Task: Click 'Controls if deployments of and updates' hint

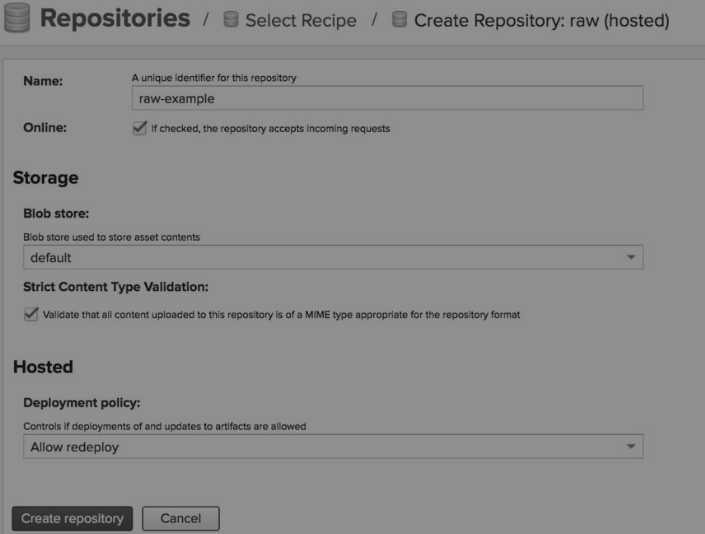Action: [165, 426]
